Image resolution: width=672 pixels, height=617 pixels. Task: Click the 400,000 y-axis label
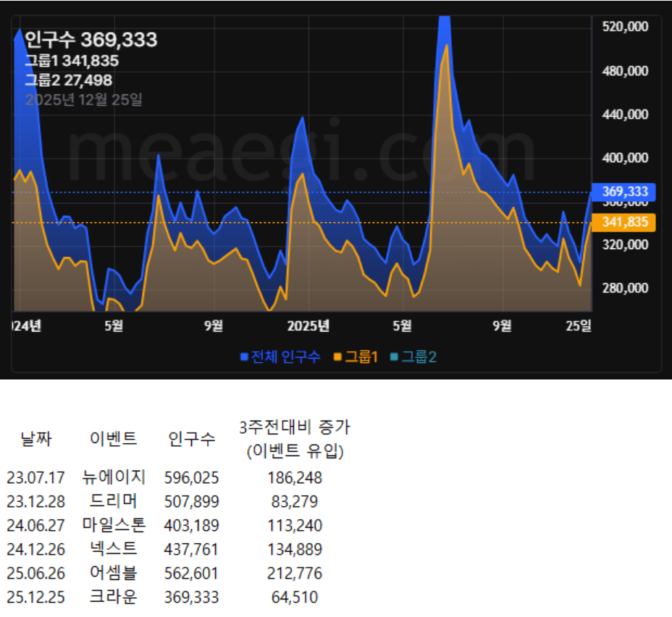(625, 158)
